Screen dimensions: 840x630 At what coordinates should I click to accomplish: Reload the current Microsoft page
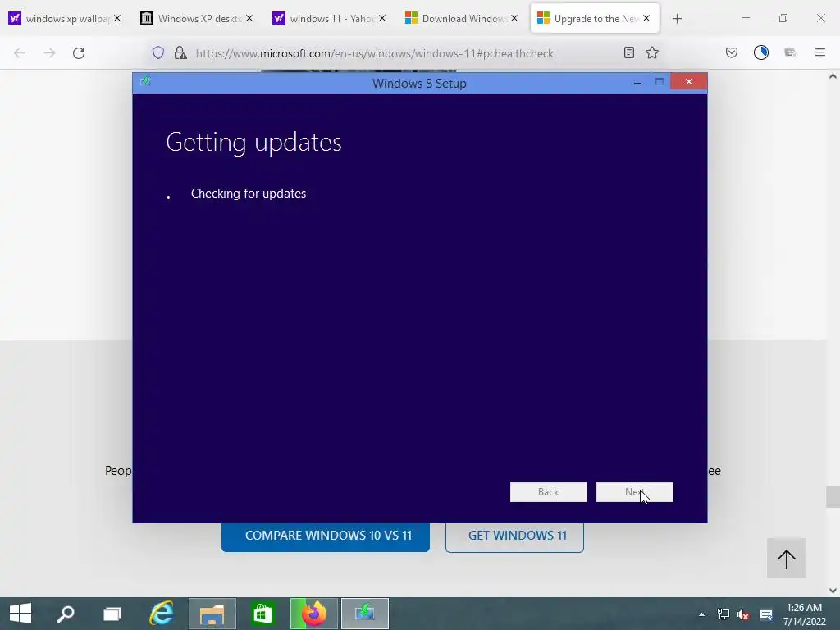tap(79, 52)
